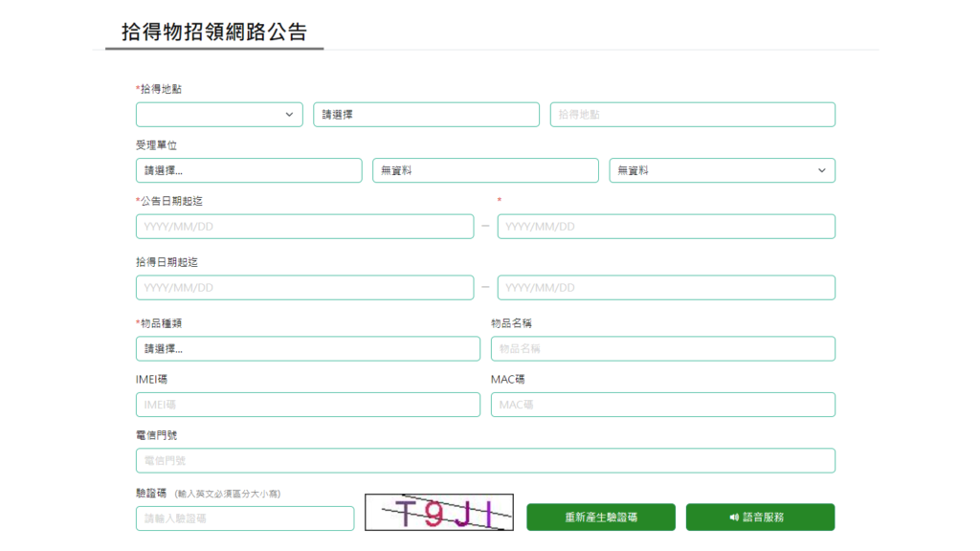Click the 拾得物招領網路公告 heading

[214, 32]
